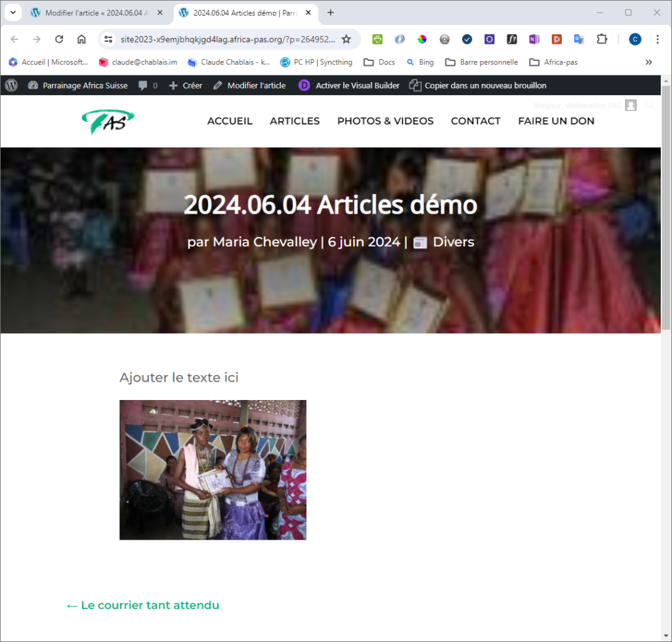Go to PHOTOS & VIDEOS page
Image resolution: width=672 pixels, height=642 pixels.
pyautogui.click(x=385, y=121)
